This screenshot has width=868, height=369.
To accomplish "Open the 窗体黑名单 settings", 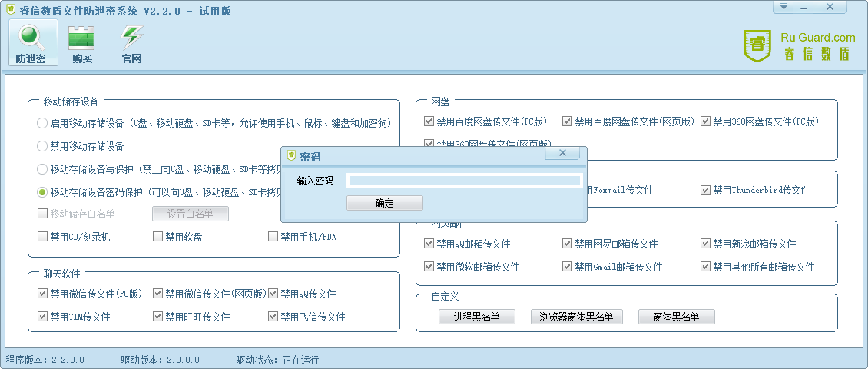I will pyautogui.click(x=677, y=317).
